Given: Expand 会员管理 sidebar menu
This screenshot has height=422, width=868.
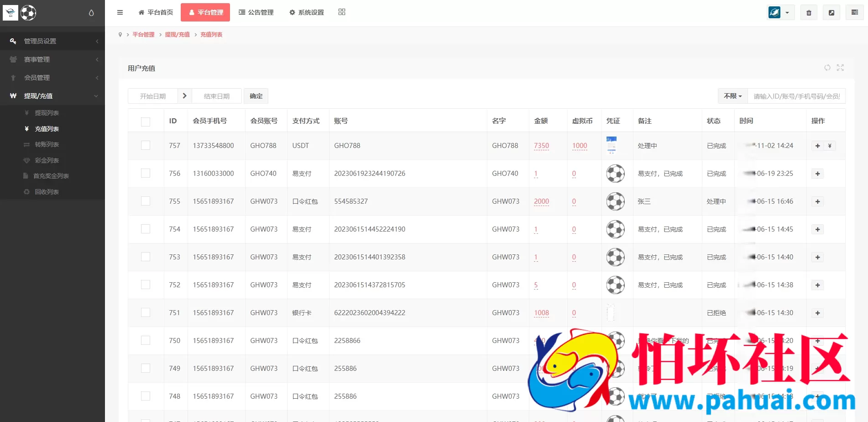Looking at the screenshot, I should coord(52,78).
